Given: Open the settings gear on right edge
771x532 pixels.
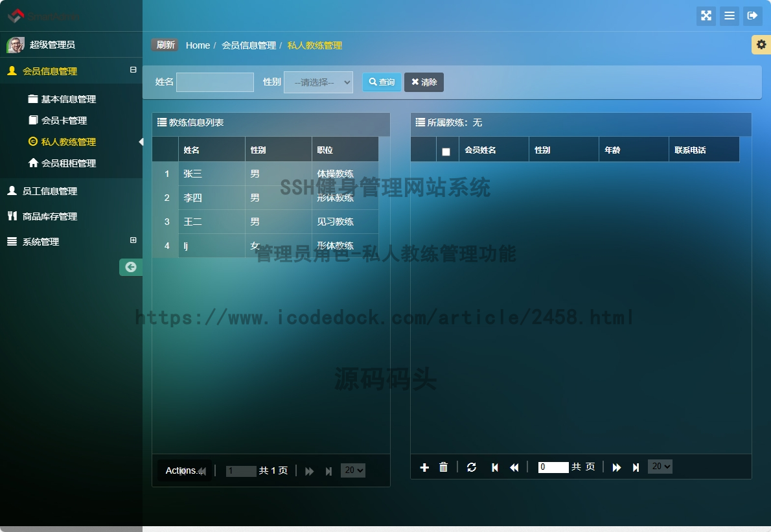Looking at the screenshot, I should pos(761,45).
